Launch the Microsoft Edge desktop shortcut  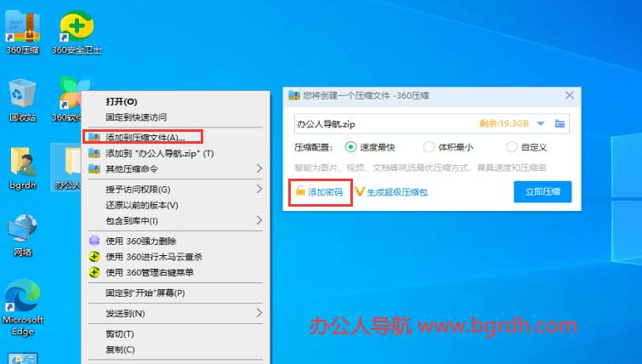[x=22, y=307]
